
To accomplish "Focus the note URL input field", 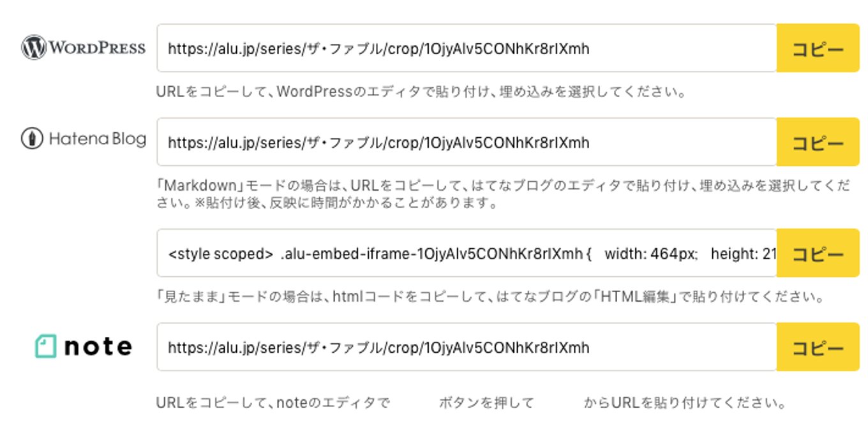I will tap(467, 347).
